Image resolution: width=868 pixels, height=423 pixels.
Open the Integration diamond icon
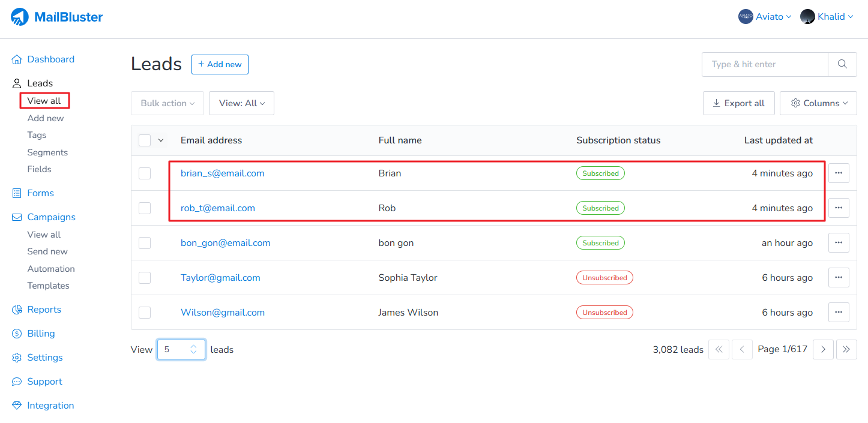point(17,406)
